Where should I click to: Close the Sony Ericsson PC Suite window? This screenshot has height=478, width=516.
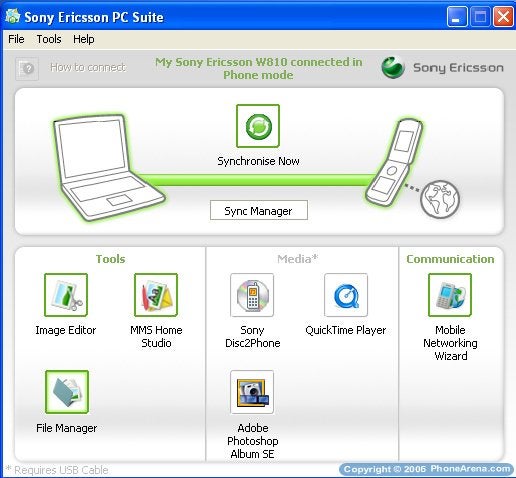click(503, 16)
